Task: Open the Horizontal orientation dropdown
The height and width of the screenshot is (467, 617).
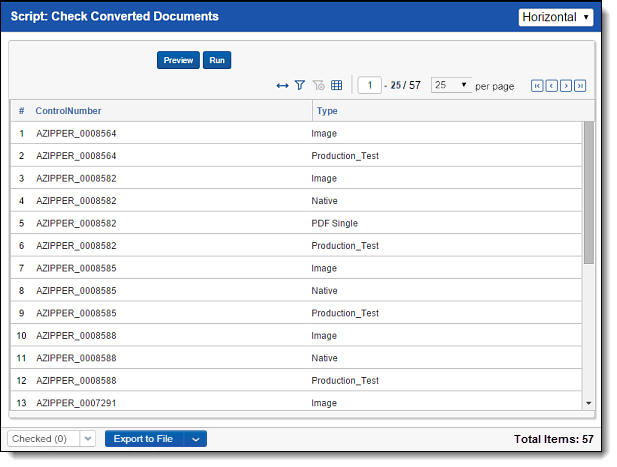Action: tap(556, 17)
